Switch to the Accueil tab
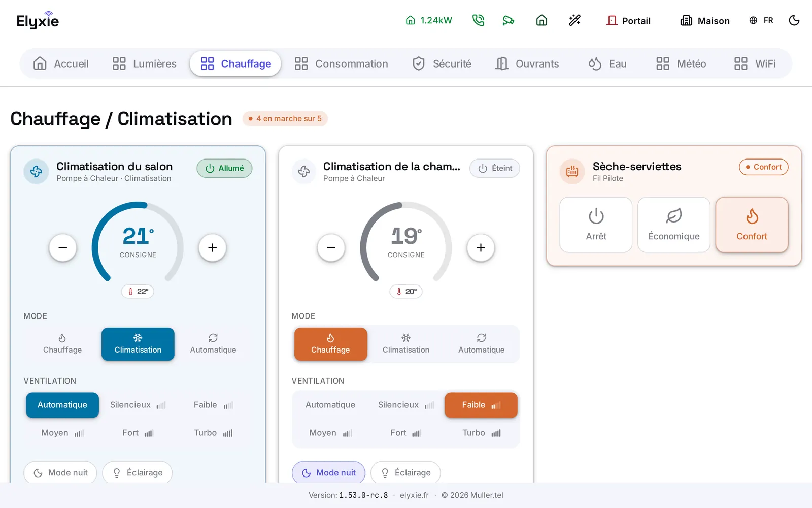Screen dimensions: 812x508 (x=61, y=63)
